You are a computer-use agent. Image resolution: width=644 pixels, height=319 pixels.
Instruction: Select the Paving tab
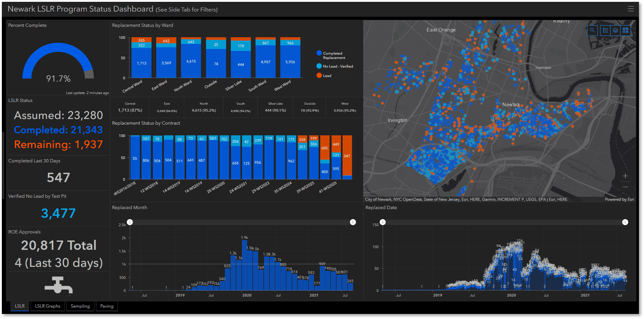106,306
